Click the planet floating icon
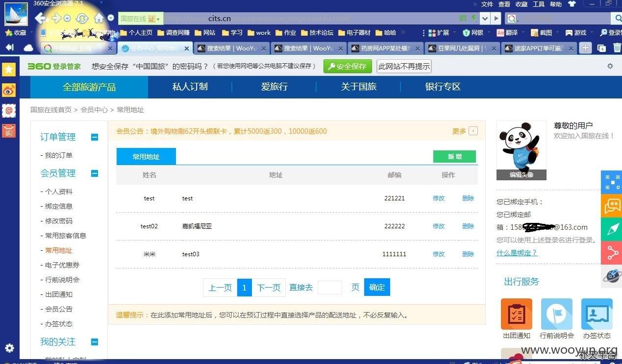Viewport: 622px width, 364px height. [612, 276]
